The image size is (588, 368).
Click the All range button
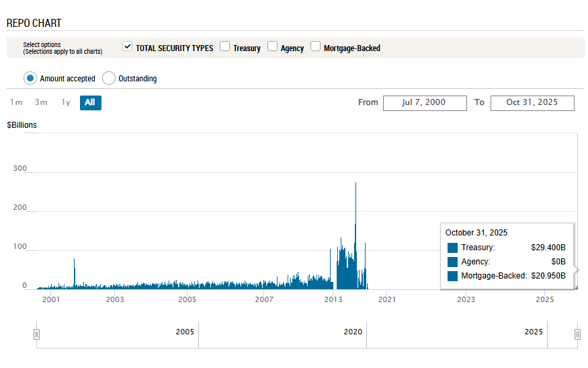(x=90, y=102)
